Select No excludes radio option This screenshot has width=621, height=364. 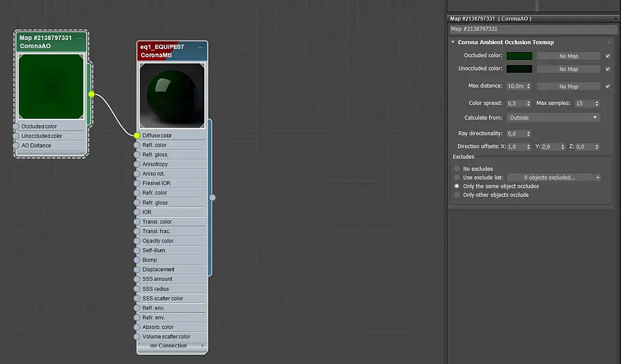(457, 168)
